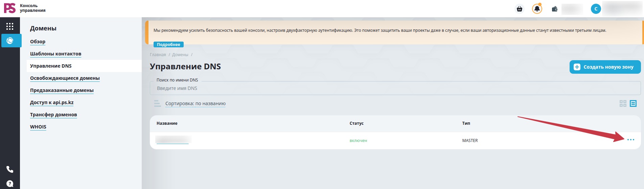
Task: Open the shopping basket icon
Action: (520, 9)
